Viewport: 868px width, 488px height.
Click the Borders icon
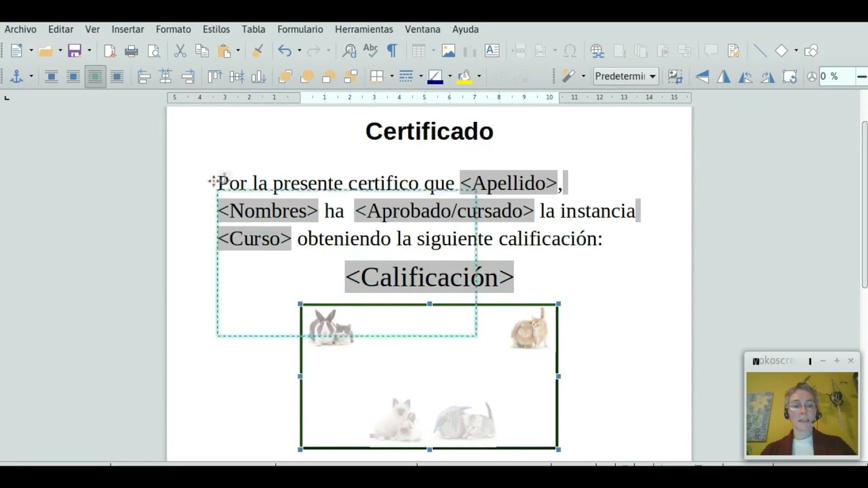(x=377, y=77)
